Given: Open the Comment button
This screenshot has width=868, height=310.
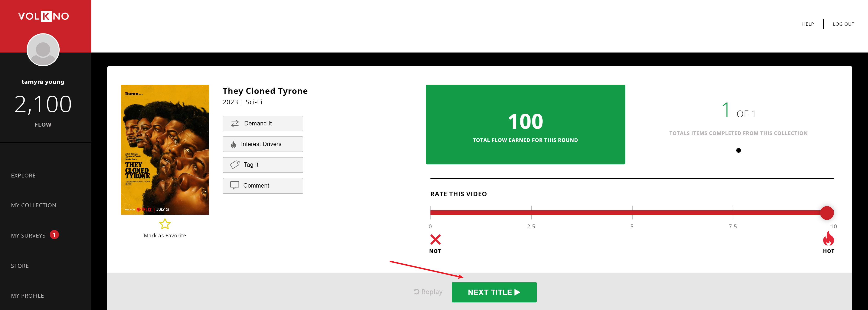Looking at the screenshot, I should coord(262,185).
